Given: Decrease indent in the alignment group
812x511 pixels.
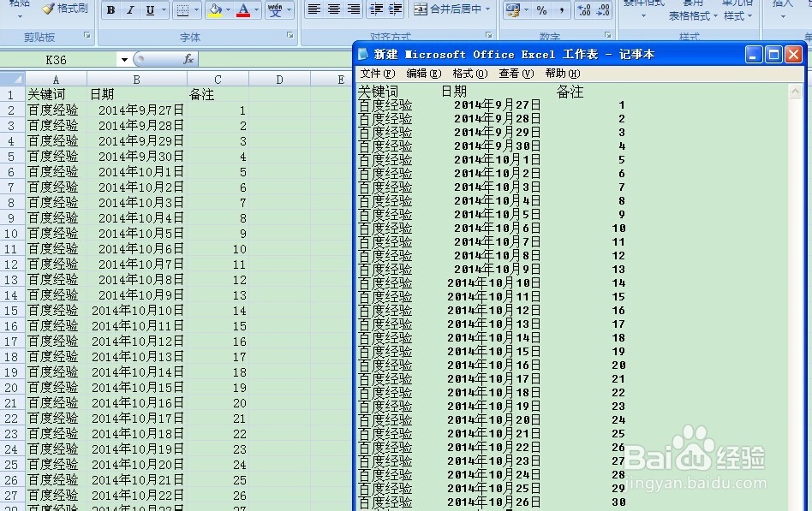Looking at the screenshot, I should pos(375,9).
